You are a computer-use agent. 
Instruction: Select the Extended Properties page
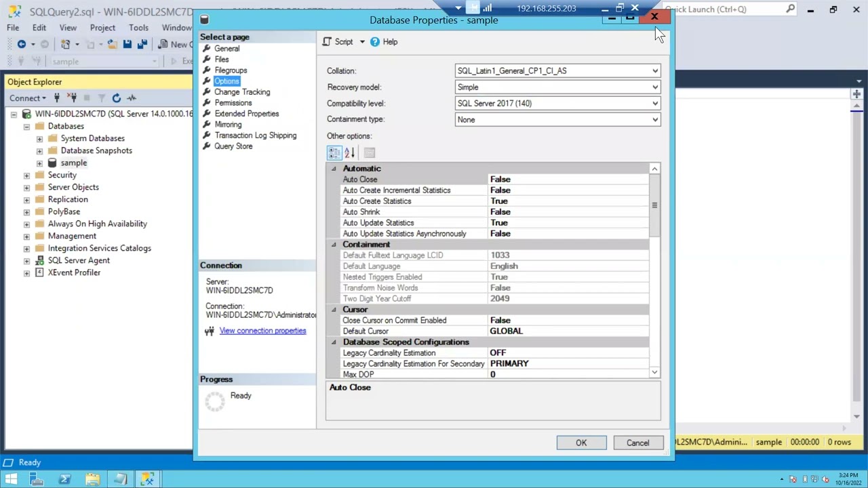247,114
